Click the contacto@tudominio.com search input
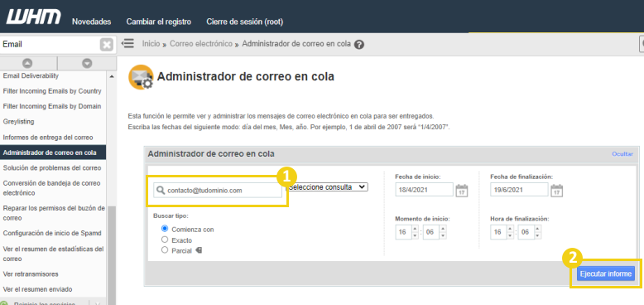Image resolution: width=644 pixels, height=305 pixels. pos(218,191)
